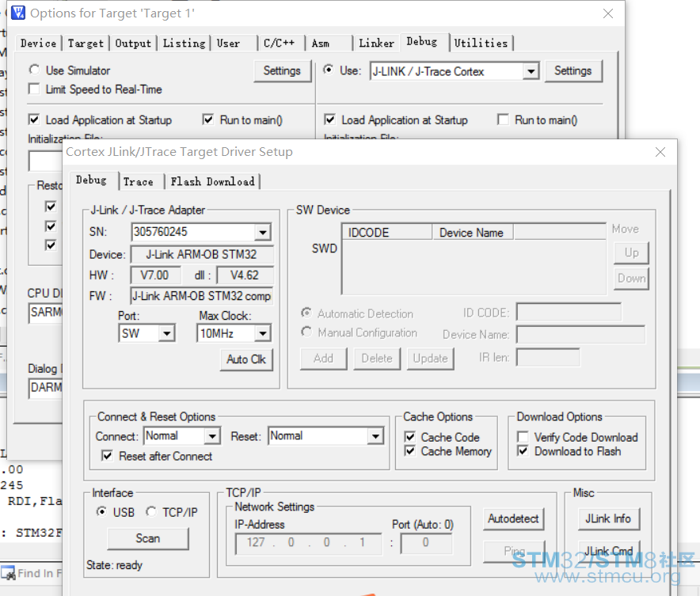Click the State: ready status text

[114, 565]
